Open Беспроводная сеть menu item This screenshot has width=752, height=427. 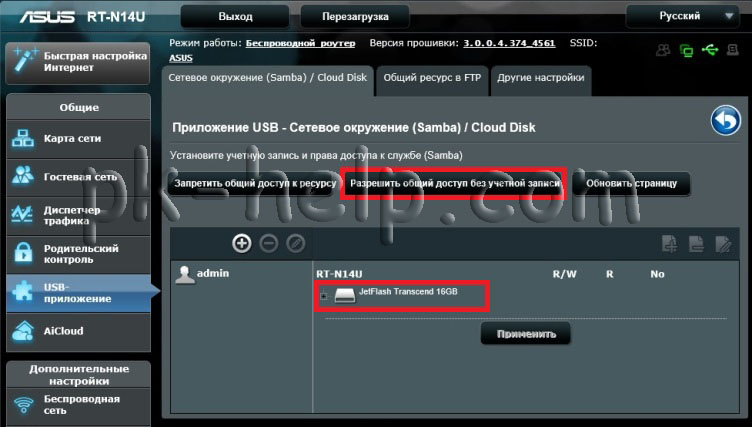(x=79, y=406)
